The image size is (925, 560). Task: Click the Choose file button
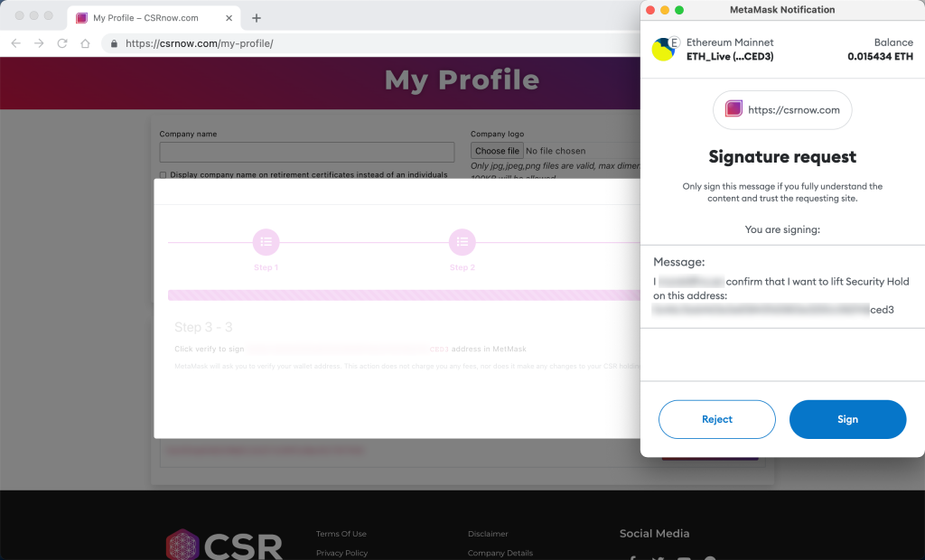[x=497, y=151]
